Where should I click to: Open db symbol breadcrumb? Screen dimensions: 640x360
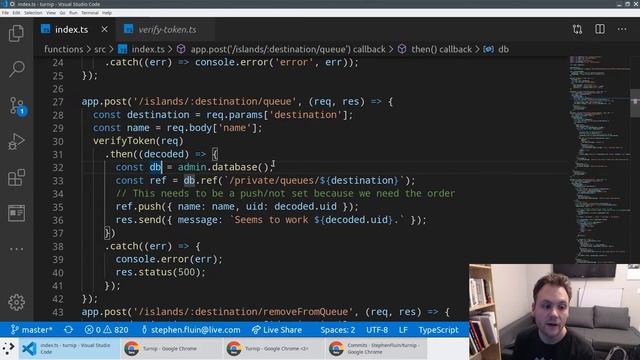(496, 49)
